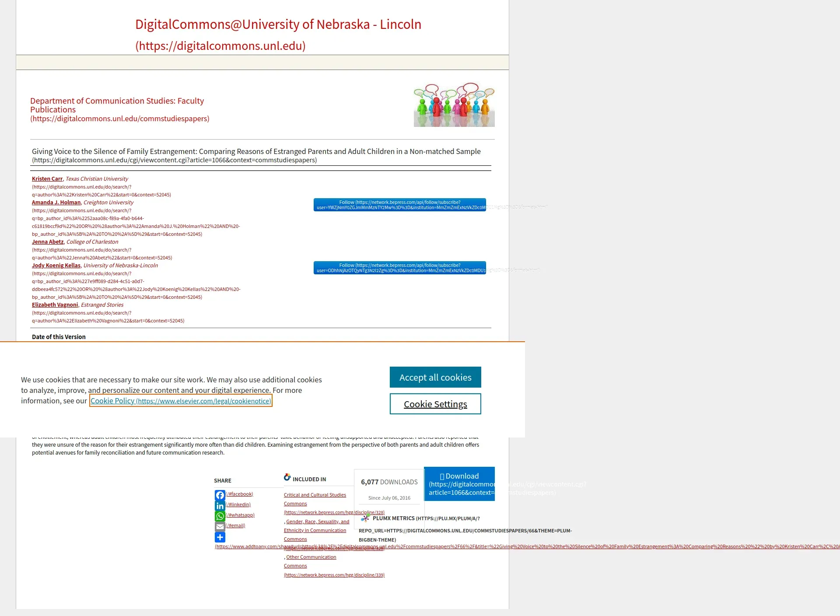The height and width of the screenshot is (616, 840).
Task: Click the LinkedIn share icon
Action: 220,505
